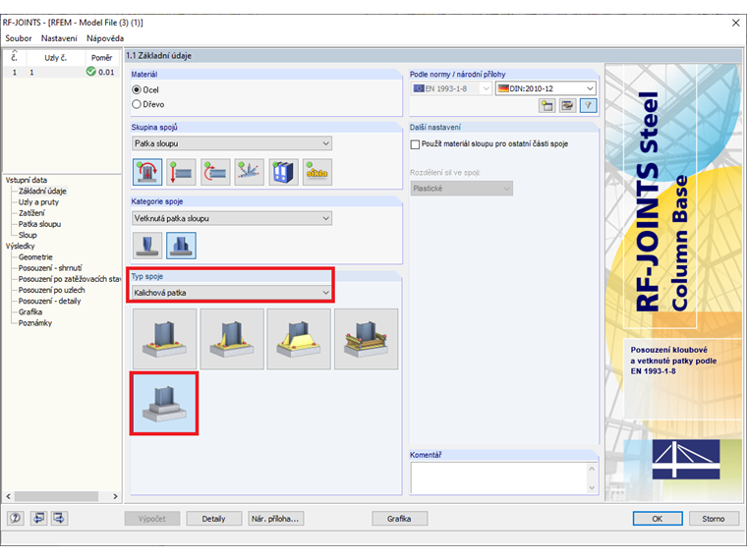Open the Kategorie spoje dropdown (Vetknutá patka sloupu)

pyautogui.click(x=232, y=218)
